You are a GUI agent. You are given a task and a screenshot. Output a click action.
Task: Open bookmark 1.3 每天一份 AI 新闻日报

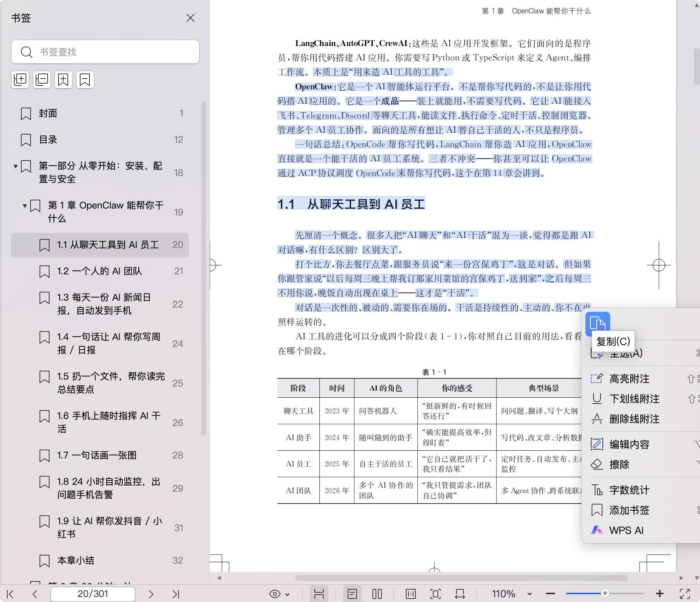(x=100, y=304)
